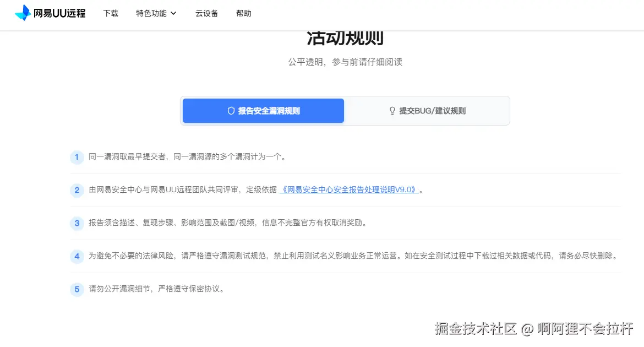The width and height of the screenshot is (644, 347).
Task: Click the number 3 rule badge
Action: pos(77,223)
